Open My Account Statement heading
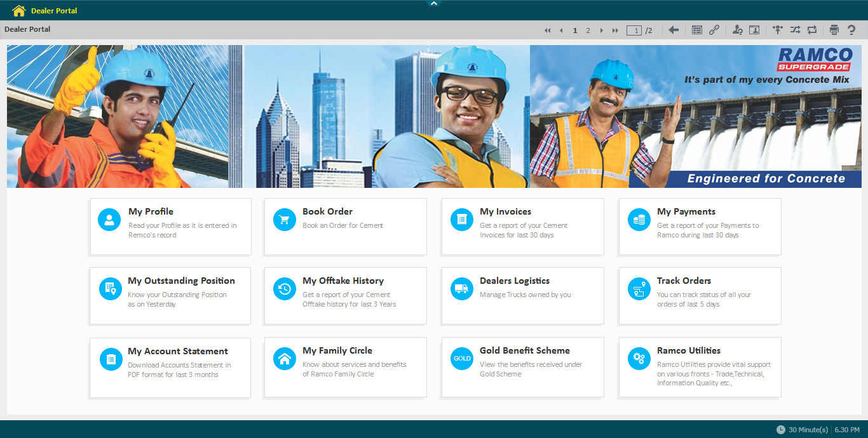Screen dimensions: 868x438 pos(178,351)
